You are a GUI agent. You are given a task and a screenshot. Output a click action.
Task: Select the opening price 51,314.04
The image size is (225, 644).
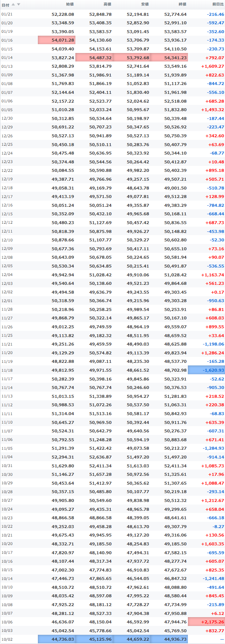[x=63, y=414]
